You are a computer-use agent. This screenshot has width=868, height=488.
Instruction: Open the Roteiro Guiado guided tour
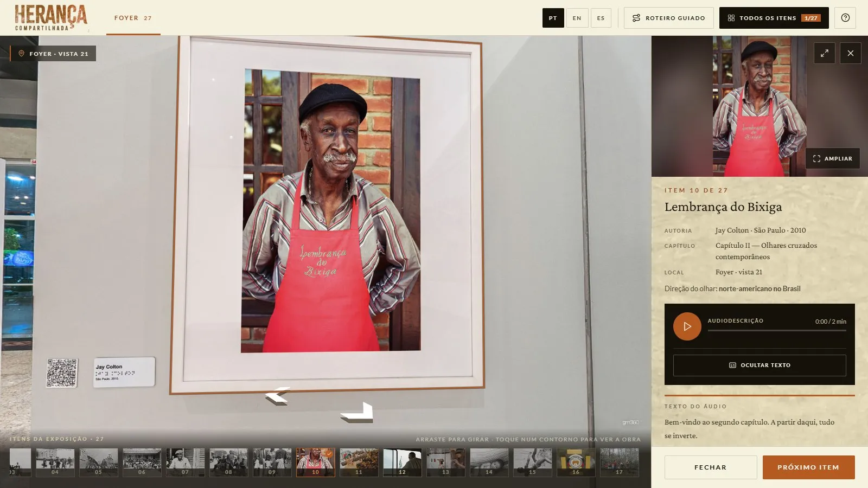pos(668,18)
